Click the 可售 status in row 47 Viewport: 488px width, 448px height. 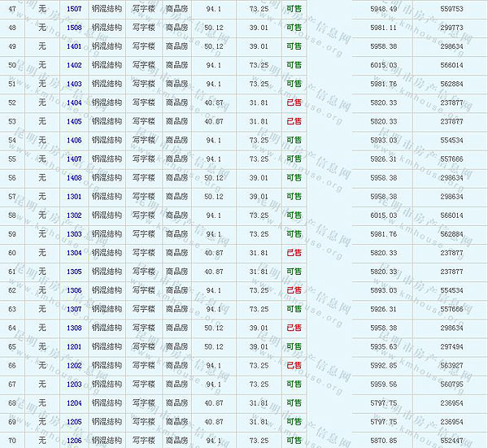tap(294, 8)
